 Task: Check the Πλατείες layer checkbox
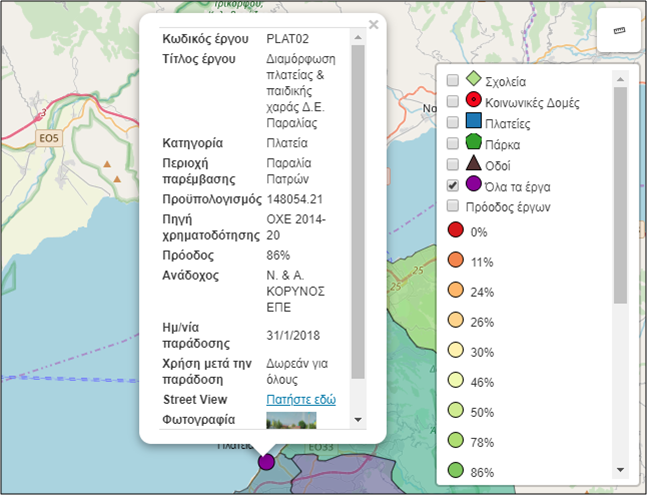[453, 123]
